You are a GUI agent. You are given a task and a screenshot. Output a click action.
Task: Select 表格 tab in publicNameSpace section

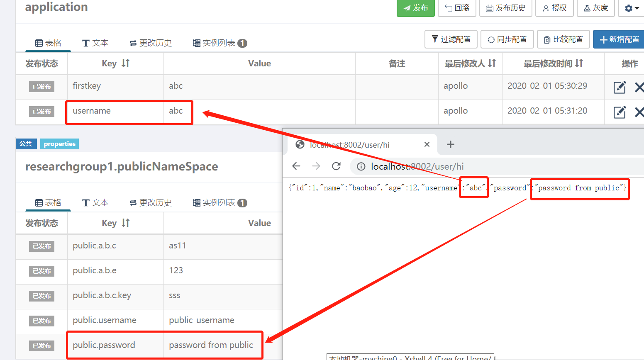click(48, 202)
